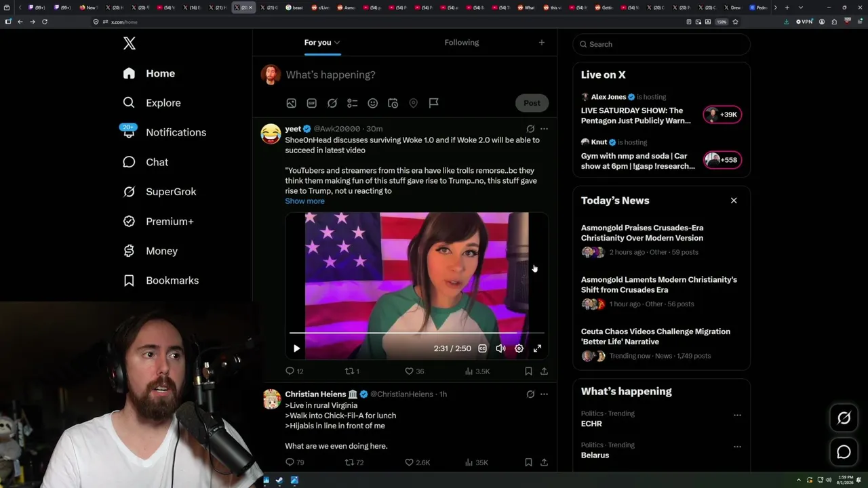Viewport: 868px width, 488px height.
Task: Open the floating messages chat button
Action: pyautogui.click(x=844, y=452)
